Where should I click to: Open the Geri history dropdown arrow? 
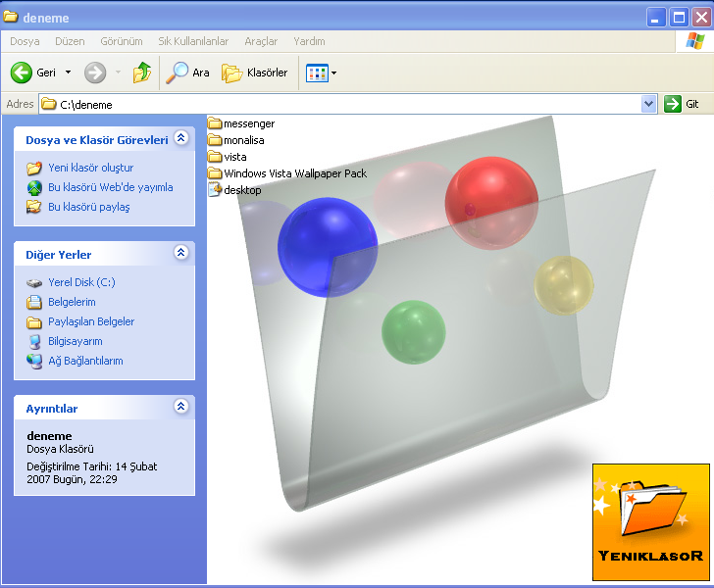(68, 73)
